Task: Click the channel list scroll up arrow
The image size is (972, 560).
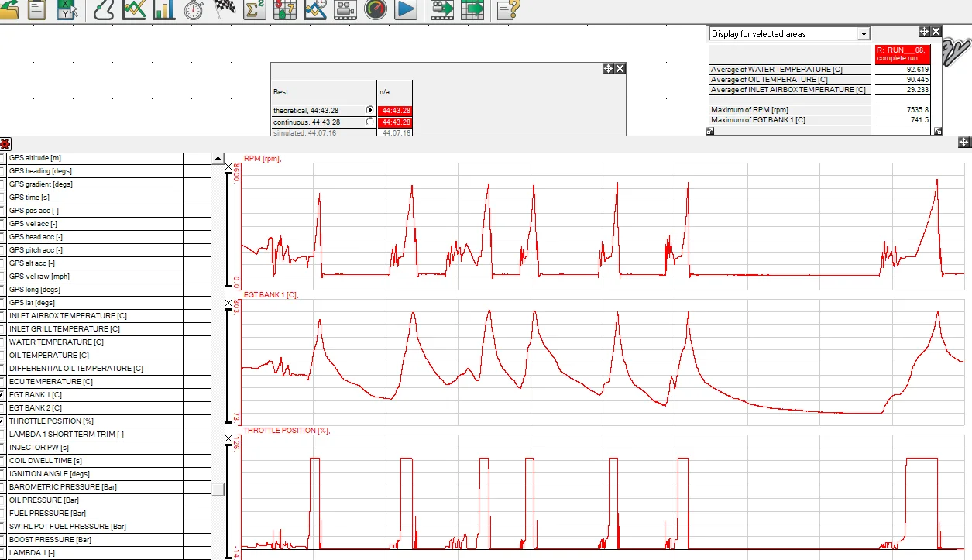Action: tap(218, 158)
